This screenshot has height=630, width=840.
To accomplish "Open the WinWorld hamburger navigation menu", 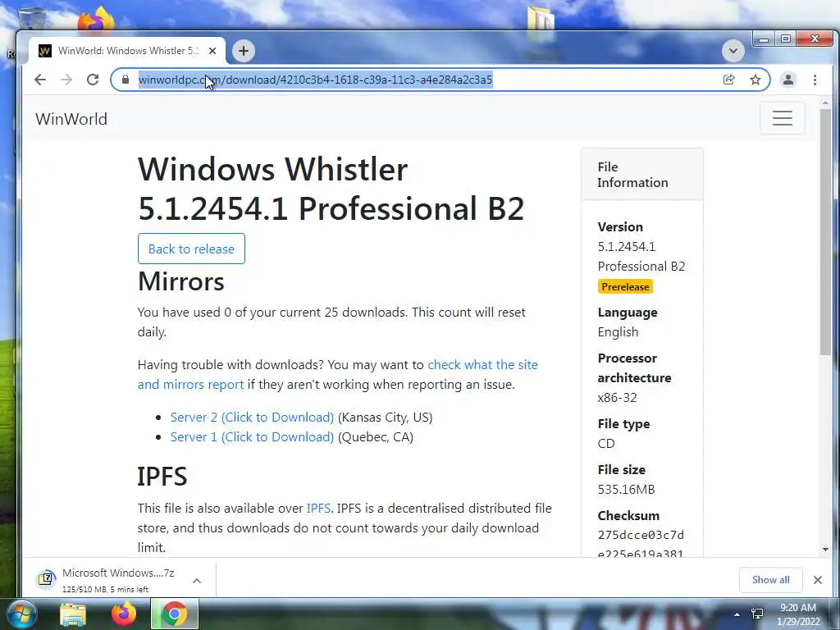I will (782, 118).
